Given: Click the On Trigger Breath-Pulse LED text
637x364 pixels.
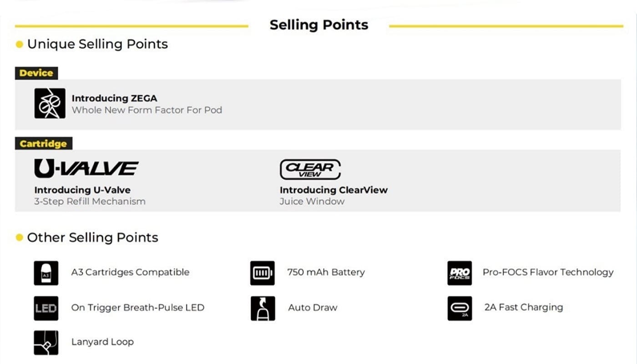Looking at the screenshot, I should pyautogui.click(x=137, y=308).
